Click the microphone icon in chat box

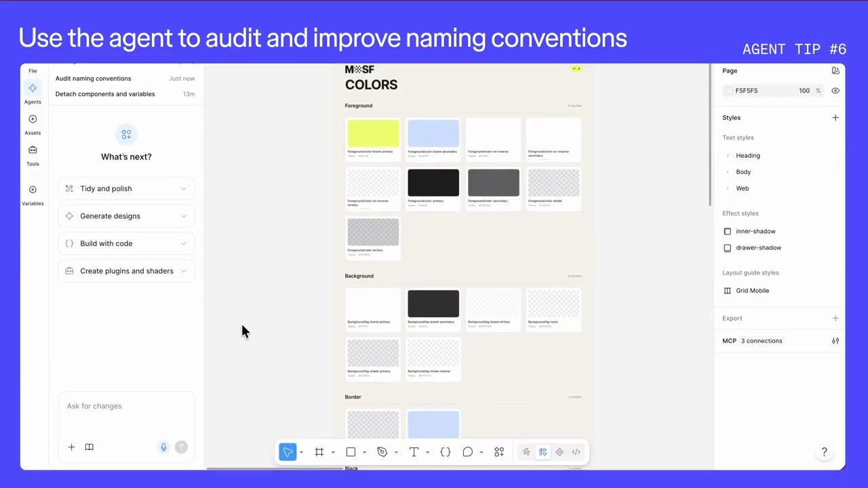163,447
